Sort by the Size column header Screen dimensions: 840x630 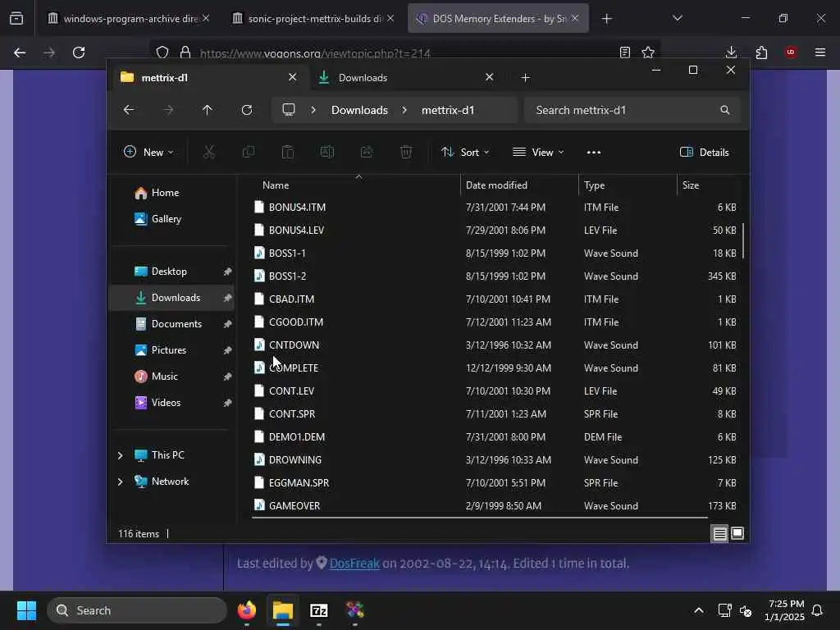[710, 185]
